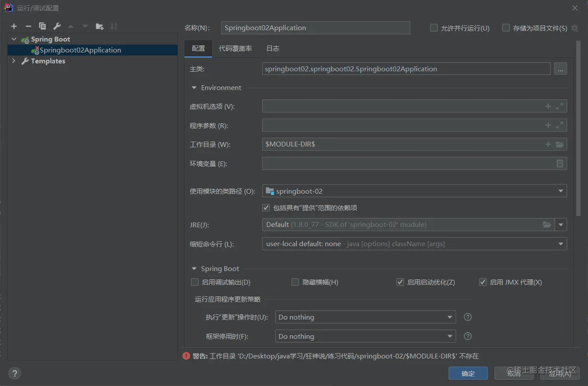Close the 运行/调试配置 dialog
Viewport: 588px width, 386px height.
(575, 8)
